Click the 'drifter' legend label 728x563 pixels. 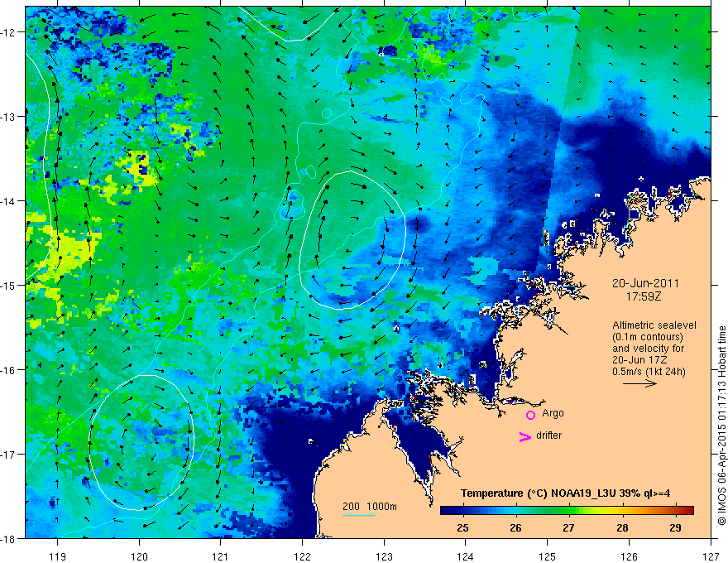[548, 435]
